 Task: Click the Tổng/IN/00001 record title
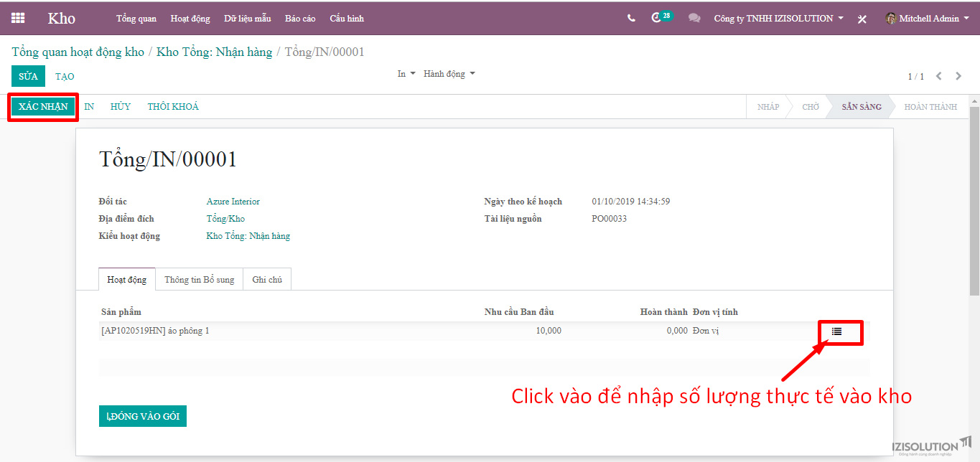(168, 159)
